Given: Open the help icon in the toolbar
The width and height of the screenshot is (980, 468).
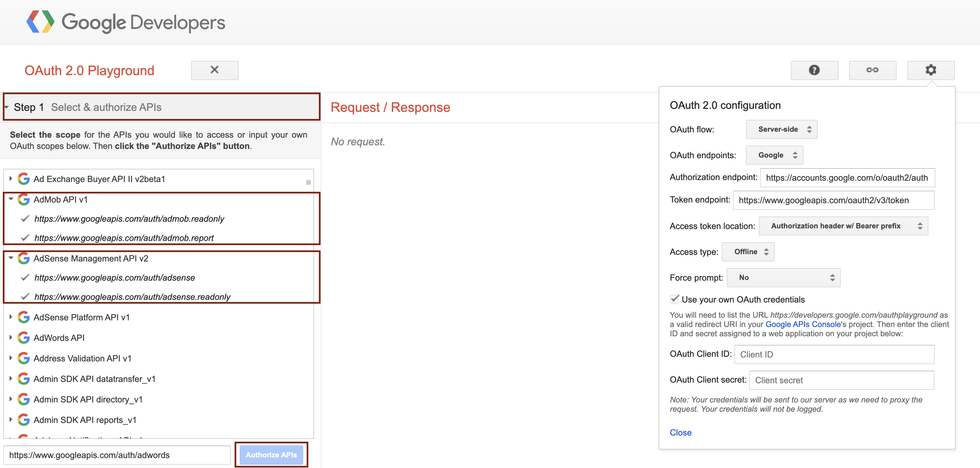Looking at the screenshot, I should point(814,70).
